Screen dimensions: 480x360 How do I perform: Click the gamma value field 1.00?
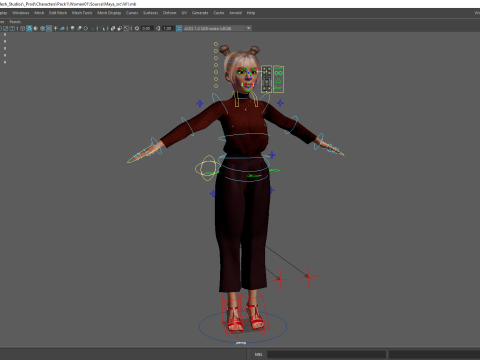tap(167, 28)
